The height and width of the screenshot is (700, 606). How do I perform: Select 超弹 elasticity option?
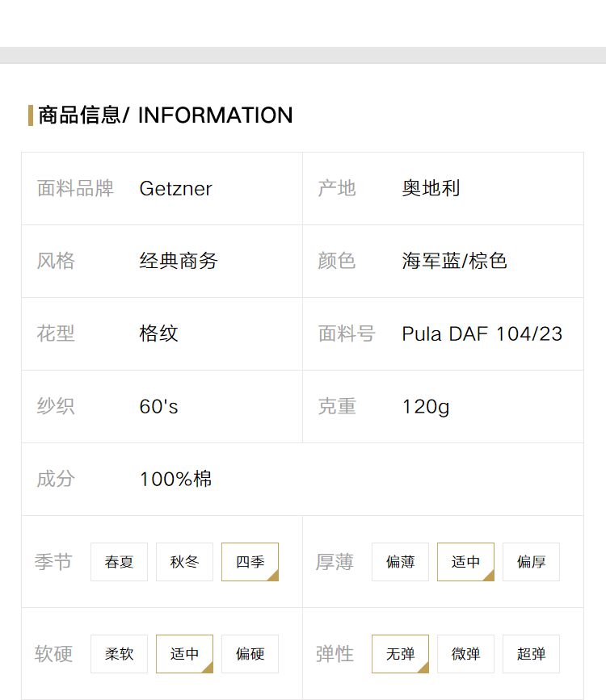(x=531, y=653)
